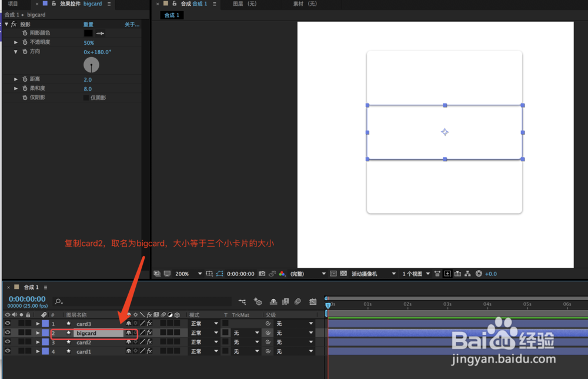Click the +0.0 exposure value
The height and width of the screenshot is (379, 588).
click(x=491, y=274)
